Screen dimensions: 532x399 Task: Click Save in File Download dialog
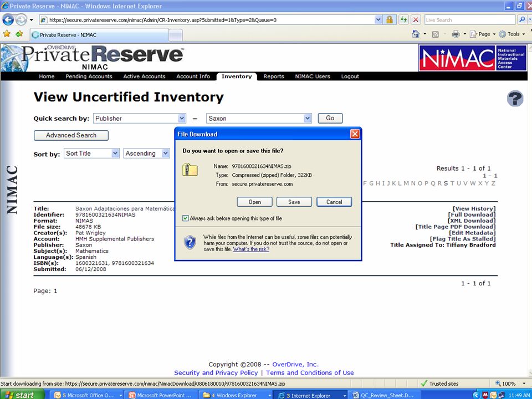click(294, 202)
